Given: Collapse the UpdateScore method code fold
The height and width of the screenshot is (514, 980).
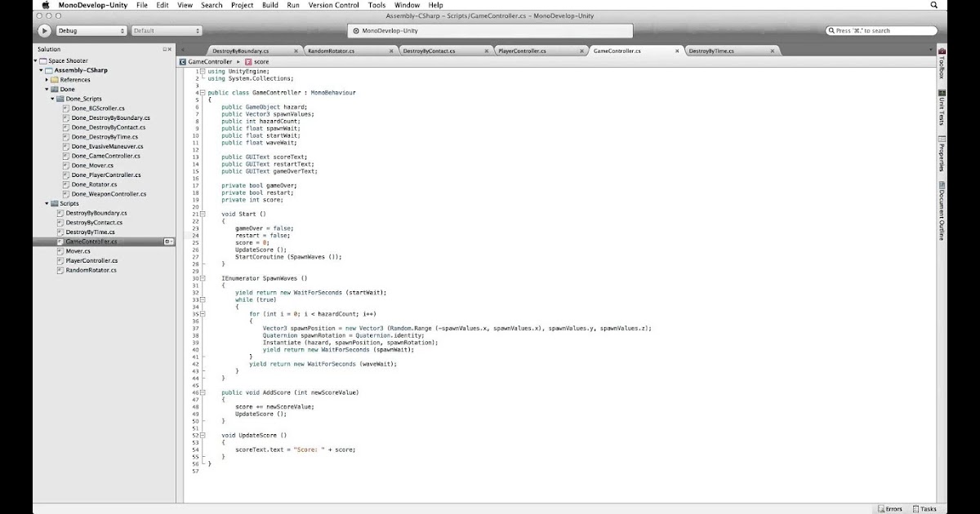Looking at the screenshot, I should click(x=203, y=435).
